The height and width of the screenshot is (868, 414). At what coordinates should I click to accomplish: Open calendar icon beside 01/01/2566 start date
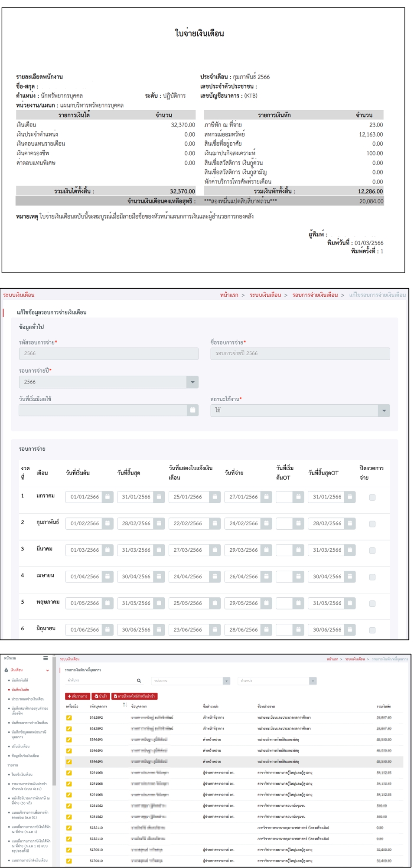coord(108,497)
